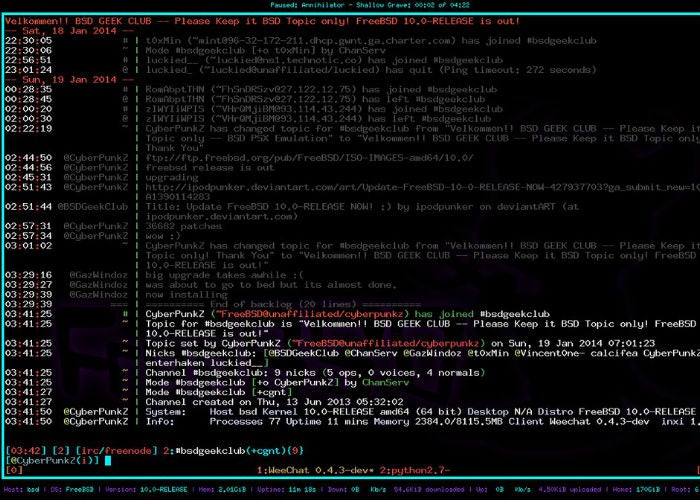
Task: Click '54.6KiB downloaded' in bottom bar
Action: click(428, 490)
